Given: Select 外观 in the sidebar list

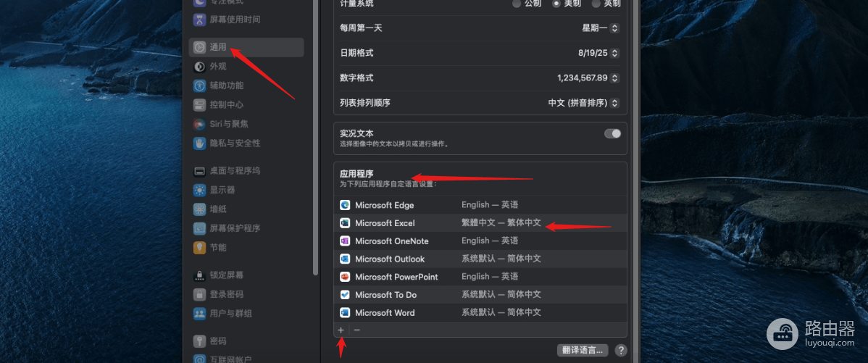Looking at the screenshot, I should pyautogui.click(x=218, y=67).
